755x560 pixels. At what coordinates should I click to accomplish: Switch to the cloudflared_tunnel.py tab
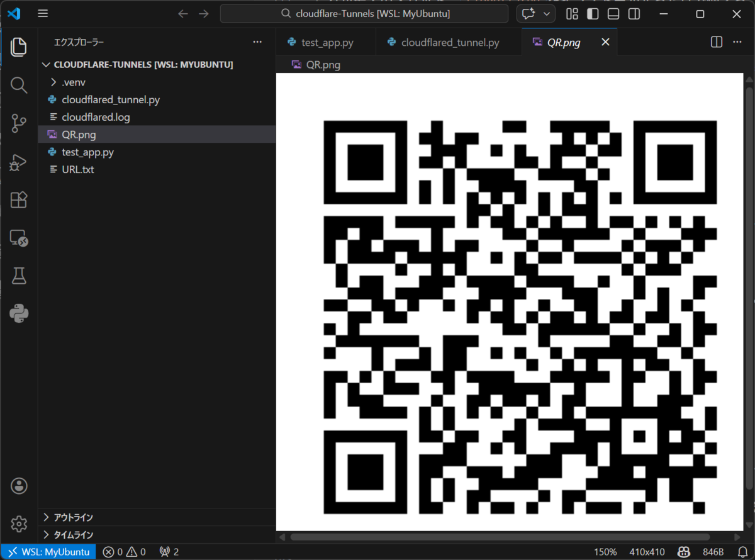(x=449, y=42)
